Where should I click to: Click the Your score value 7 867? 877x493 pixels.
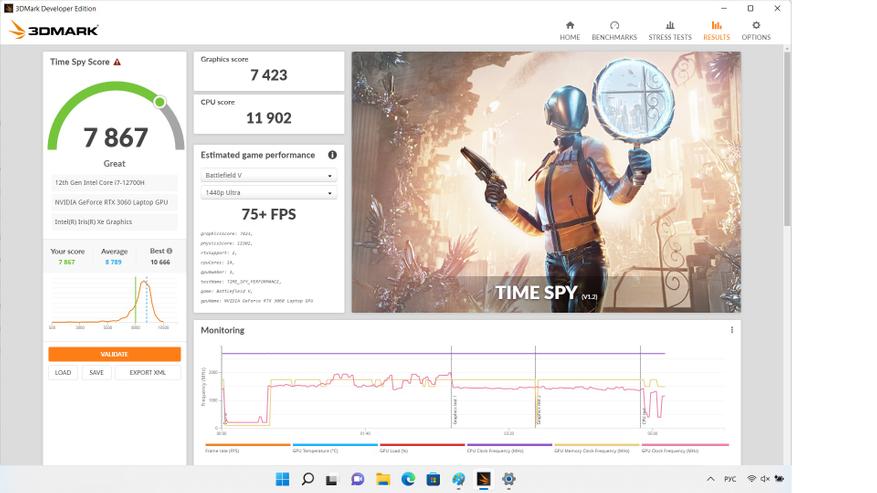(x=67, y=262)
